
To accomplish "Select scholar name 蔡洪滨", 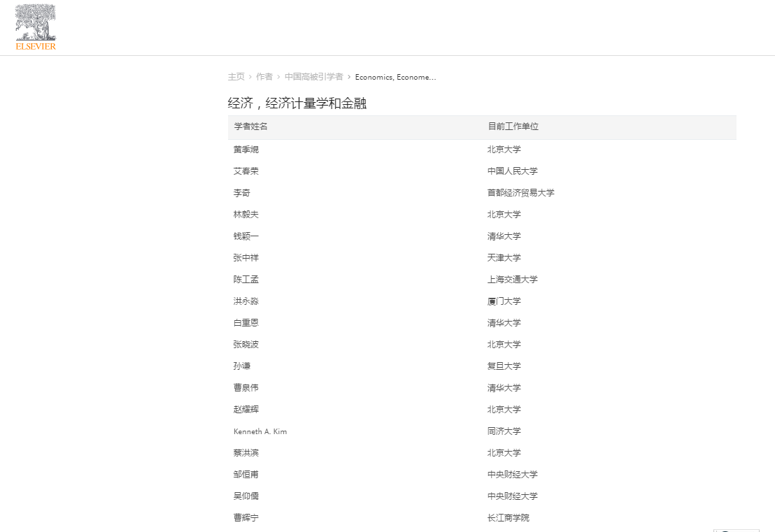I will tap(246, 453).
